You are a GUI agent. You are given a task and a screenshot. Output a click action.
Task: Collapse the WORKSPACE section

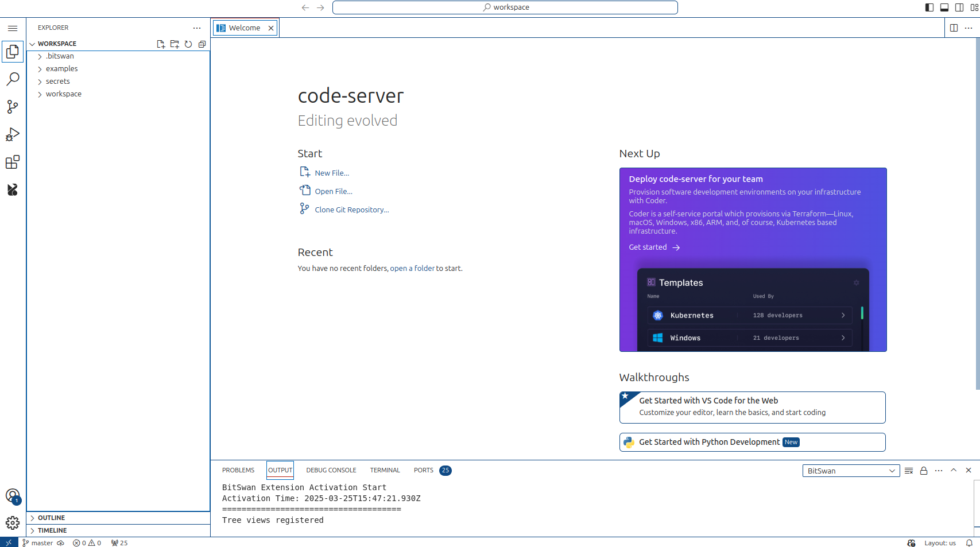[x=57, y=44]
